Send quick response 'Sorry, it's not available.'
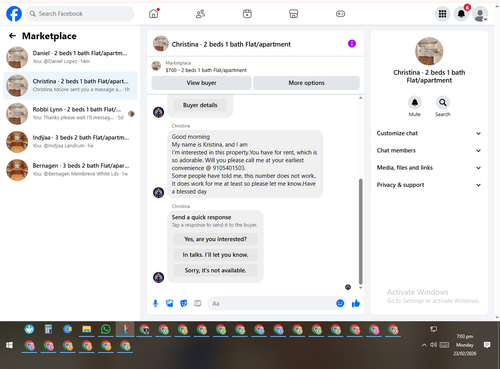Viewport: 500px width, 369px height. tap(215, 271)
